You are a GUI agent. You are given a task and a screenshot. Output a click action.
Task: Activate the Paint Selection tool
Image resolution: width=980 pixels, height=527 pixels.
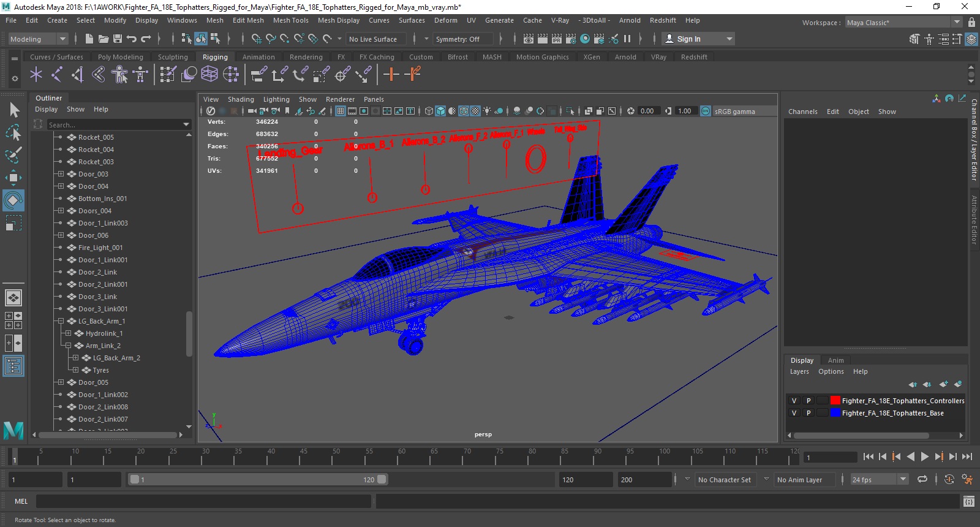tap(13, 155)
